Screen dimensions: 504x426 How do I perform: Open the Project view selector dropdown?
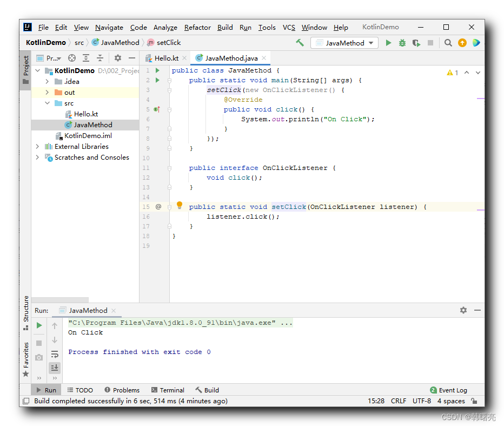point(49,58)
